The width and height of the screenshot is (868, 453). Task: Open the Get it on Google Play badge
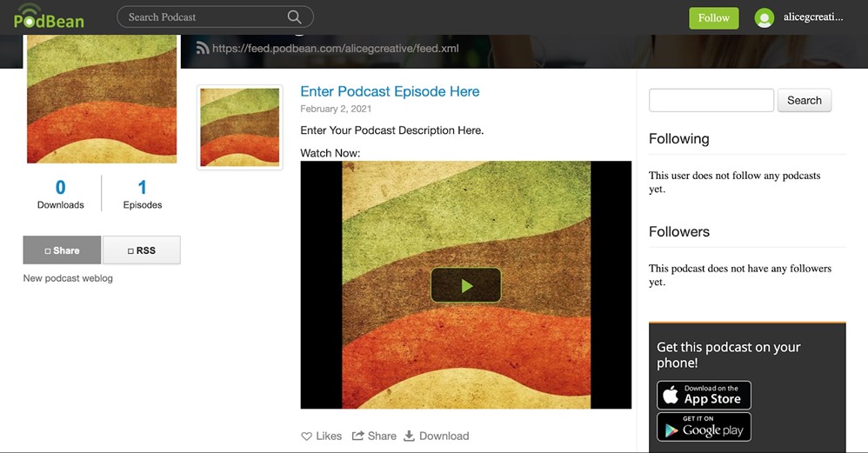[704, 426]
